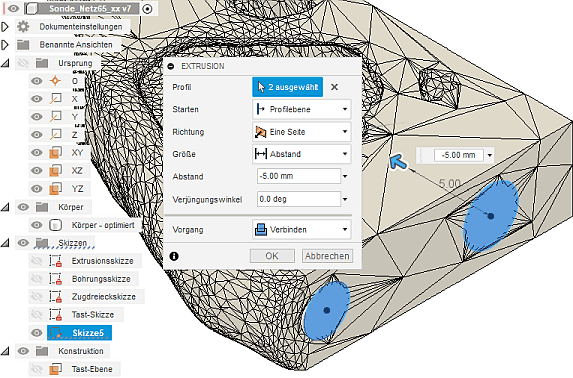573x378 pixels.
Task: Open the Starten Profilebene dropdown
Action: tap(302, 109)
